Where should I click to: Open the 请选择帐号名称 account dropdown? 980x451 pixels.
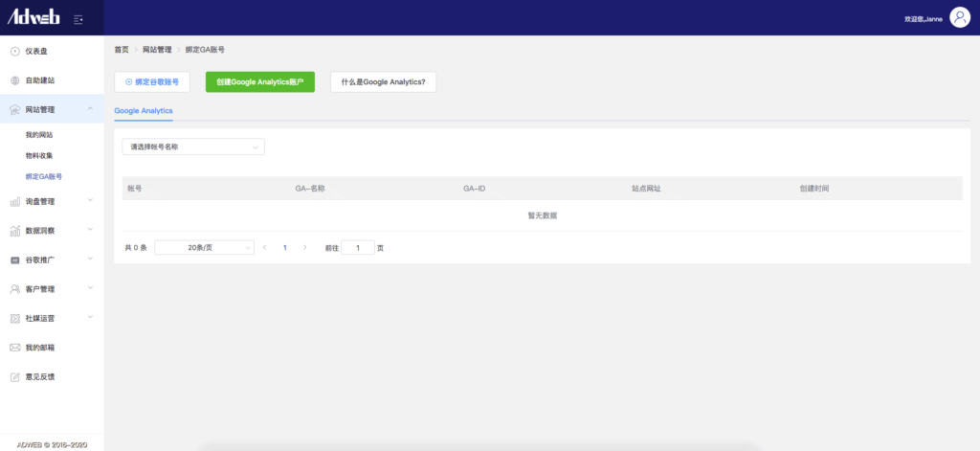pyautogui.click(x=192, y=147)
